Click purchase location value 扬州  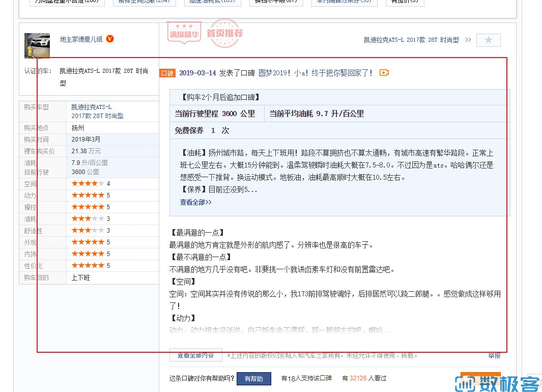tap(78, 128)
